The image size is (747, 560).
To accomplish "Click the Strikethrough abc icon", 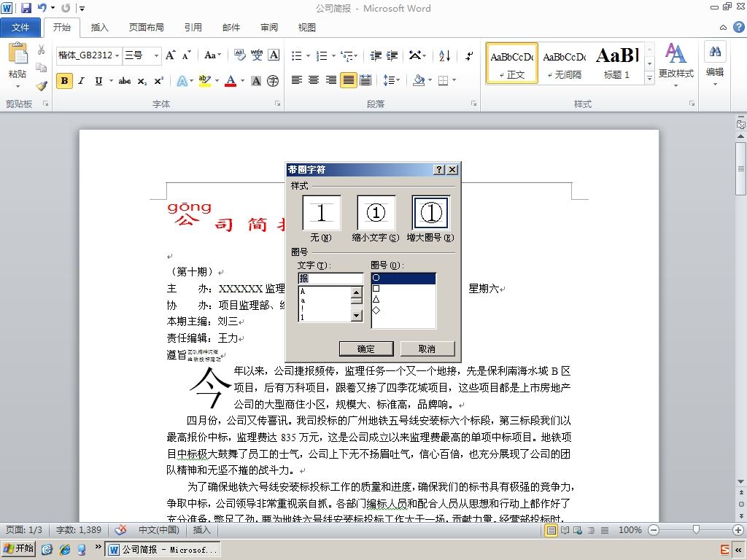I will (125, 81).
